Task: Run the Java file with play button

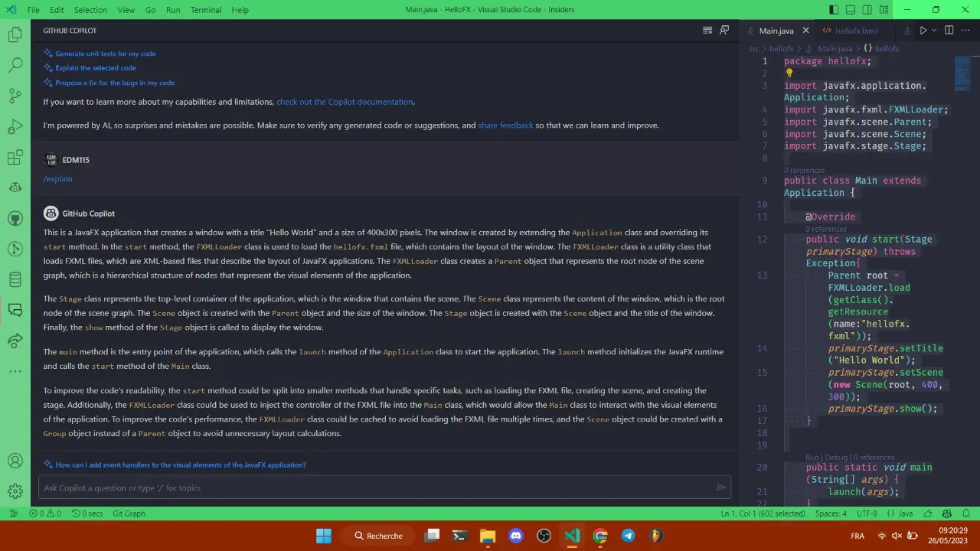Action: tap(923, 31)
